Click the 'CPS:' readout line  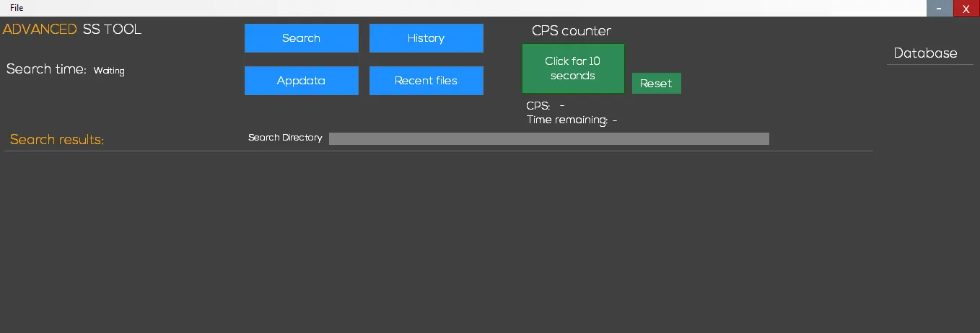tap(545, 106)
